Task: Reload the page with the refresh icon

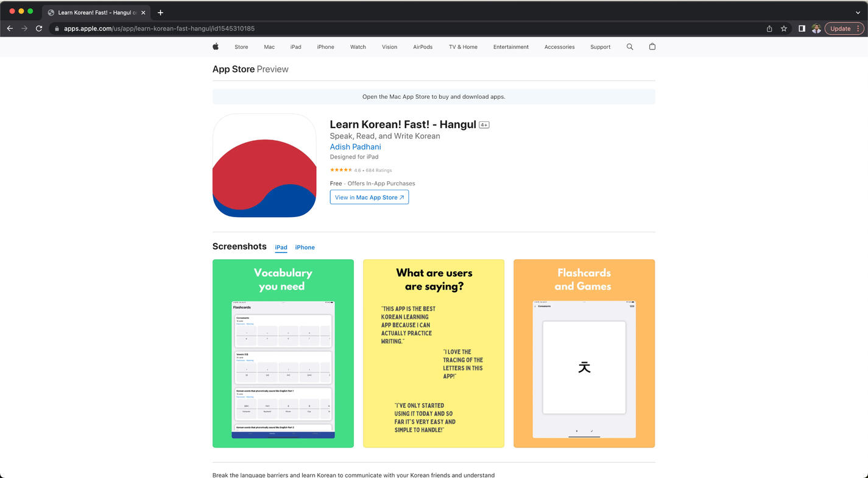Action: [38, 28]
